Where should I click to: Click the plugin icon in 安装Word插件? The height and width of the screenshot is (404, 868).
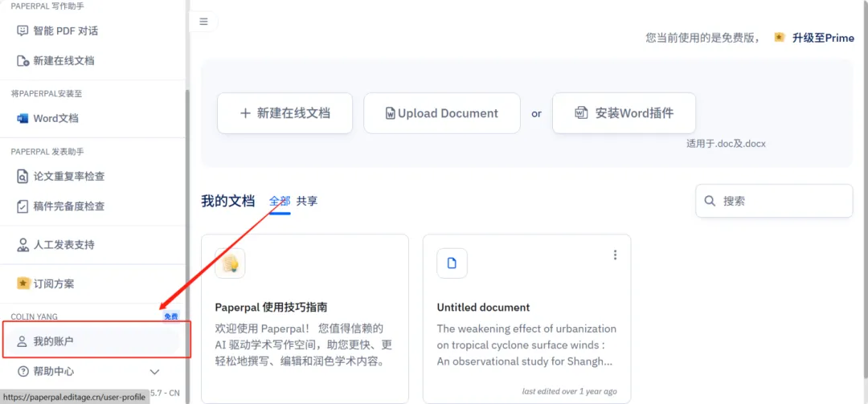click(581, 113)
